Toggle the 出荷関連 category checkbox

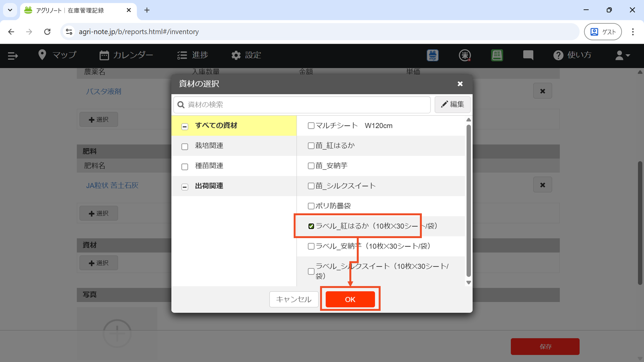click(x=185, y=187)
